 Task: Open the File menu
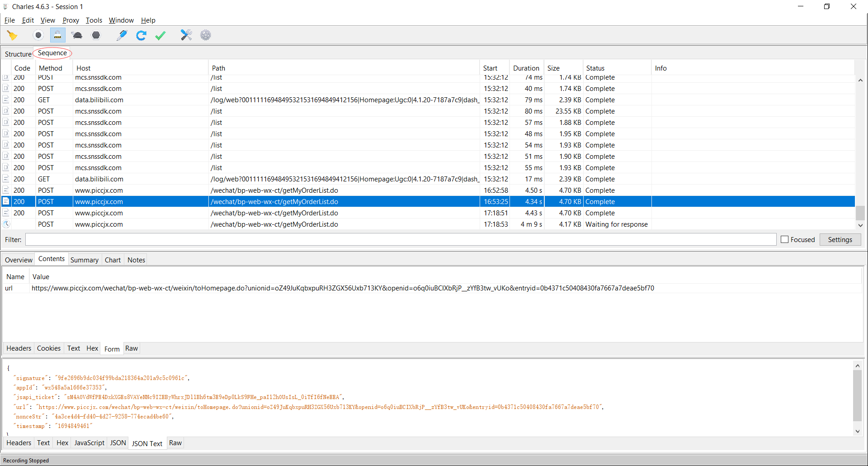click(x=9, y=20)
